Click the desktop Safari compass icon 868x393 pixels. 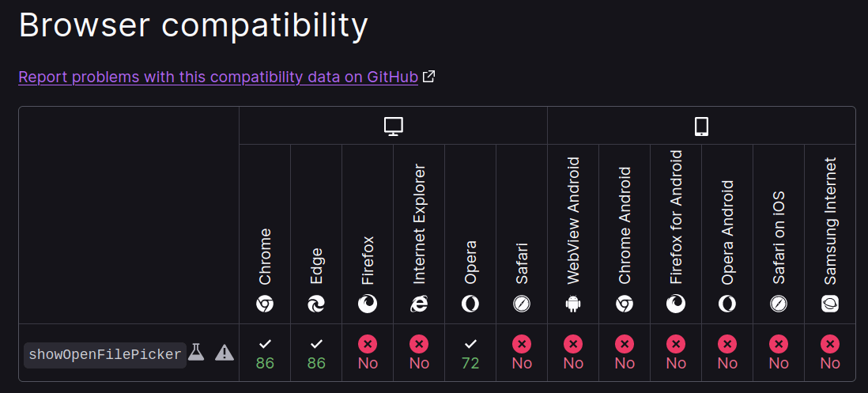pyautogui.click(x=522, y=304)
